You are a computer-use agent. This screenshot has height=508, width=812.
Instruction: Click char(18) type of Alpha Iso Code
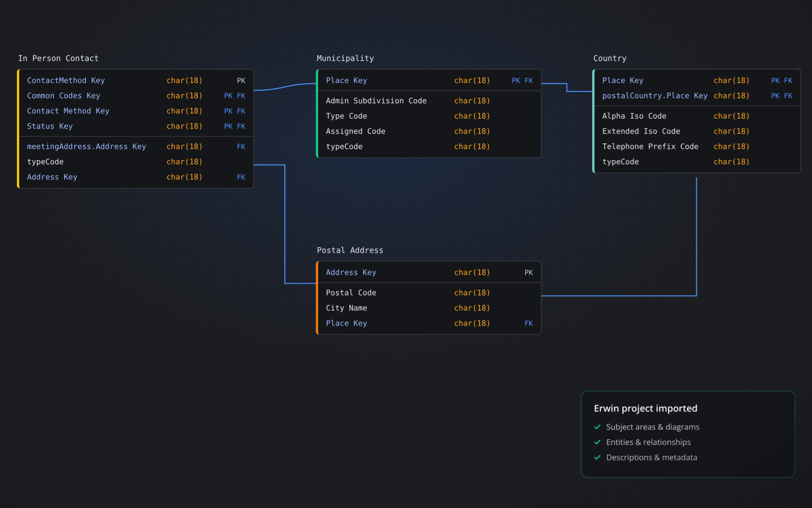point(731,116)
